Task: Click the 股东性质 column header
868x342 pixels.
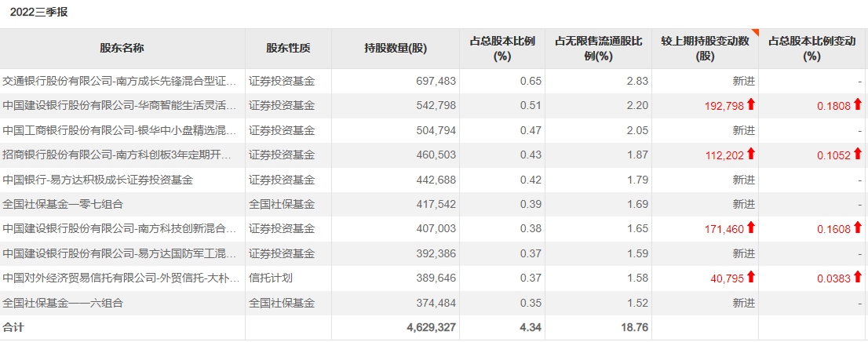Action: click(288, 48)
